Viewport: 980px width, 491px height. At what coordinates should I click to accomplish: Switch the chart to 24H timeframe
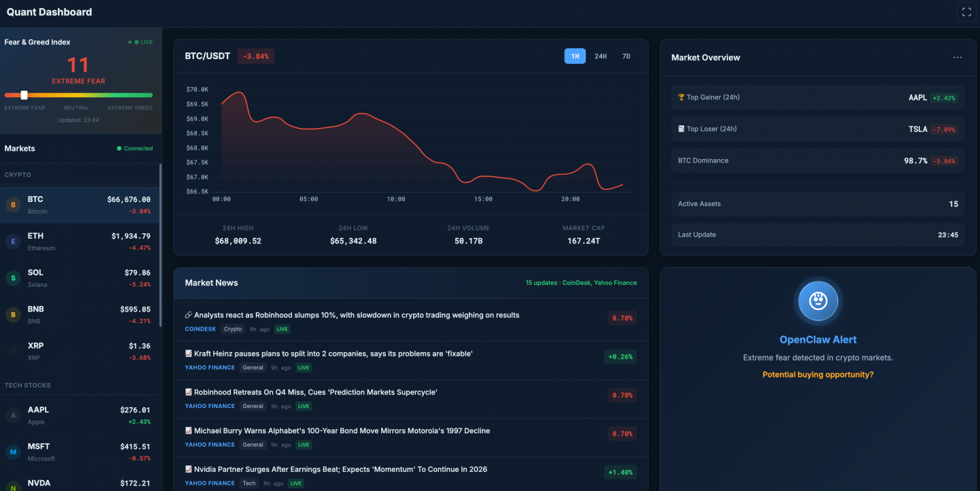[x=600, y=56]
